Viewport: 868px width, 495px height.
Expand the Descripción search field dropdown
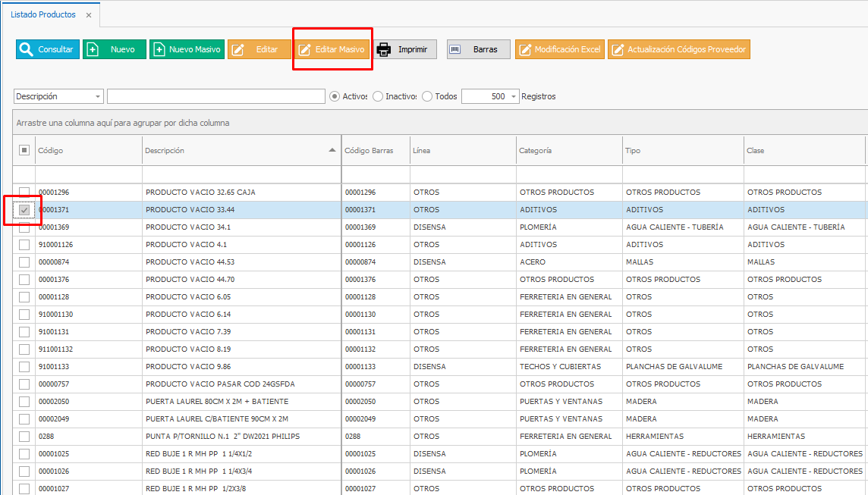(99, 97)
